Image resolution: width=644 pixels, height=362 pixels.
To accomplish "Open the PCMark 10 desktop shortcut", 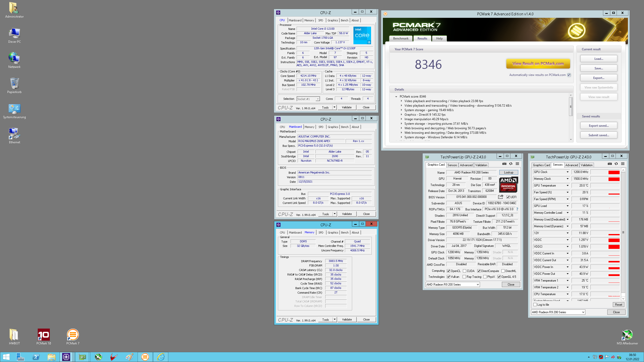I will click(x=44, y=337).
